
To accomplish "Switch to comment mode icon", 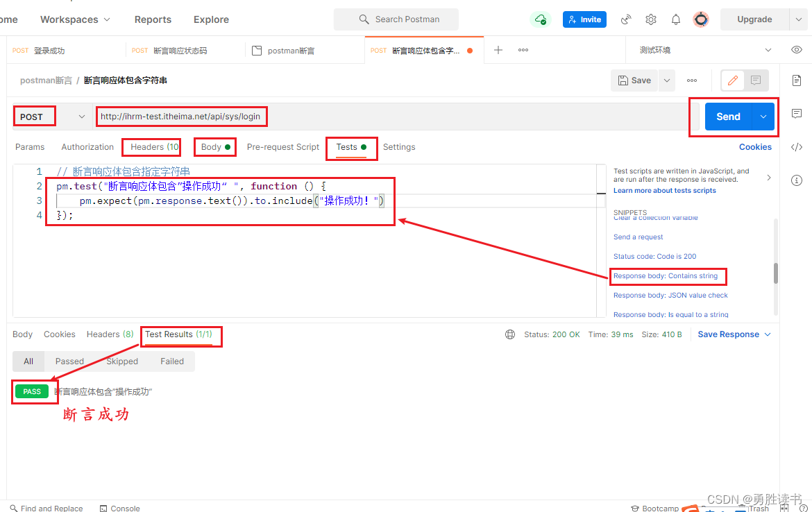I will pyautogui.click(x=756, y=80).
